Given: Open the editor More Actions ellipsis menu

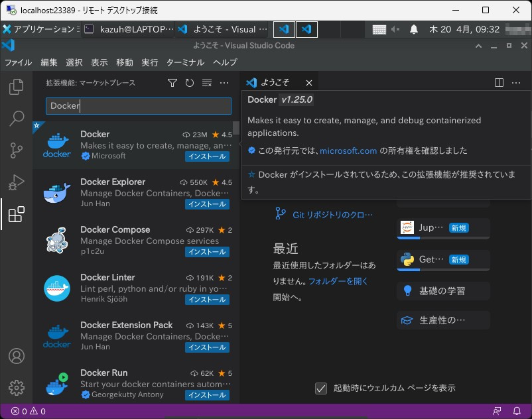Looking at the screenshot, I should click(x=515, y=82).
